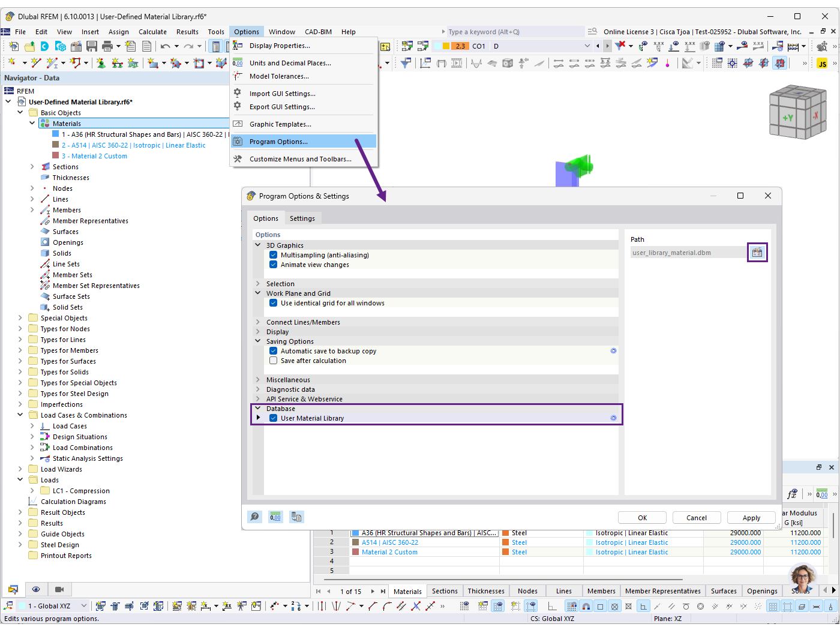Click the Undo icon

click(x=166, y=46)
